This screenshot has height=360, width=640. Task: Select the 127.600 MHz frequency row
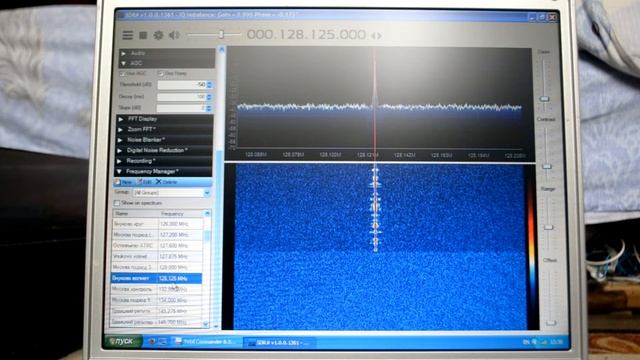(157, 246)
